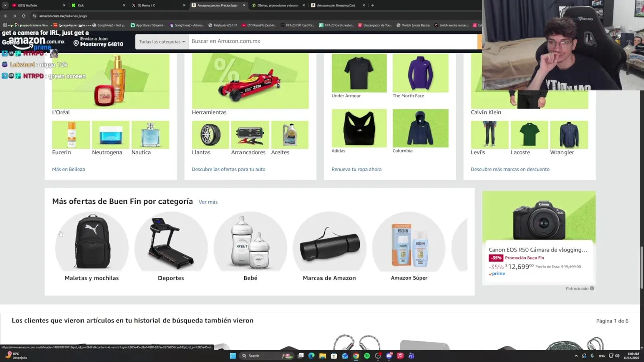
Task: Click the ENG language indicator
Action: pos(602,356)
